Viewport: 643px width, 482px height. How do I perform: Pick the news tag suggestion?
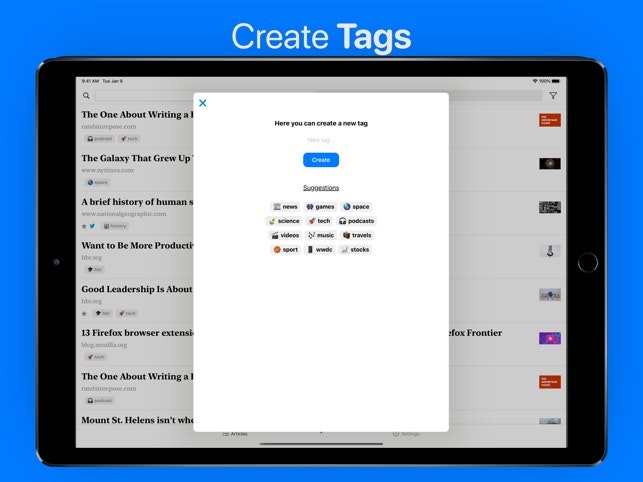tap(285, 207)
